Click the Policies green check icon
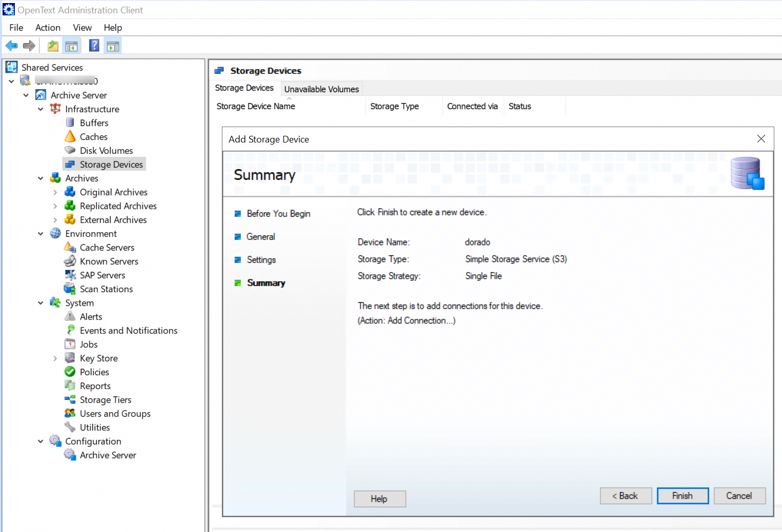 pyautogui.click(x=70, y=372)
